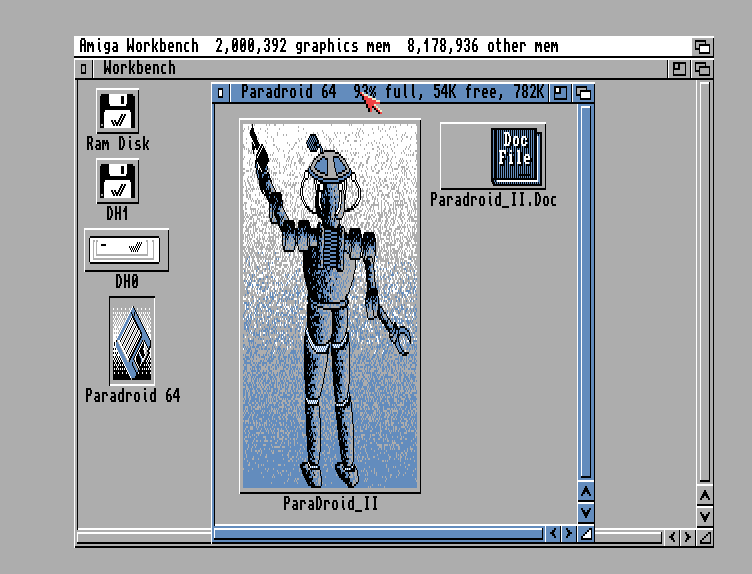Click the Paradroid_II.Doc label text
This screenshot has width=752, height=574.
493,199
